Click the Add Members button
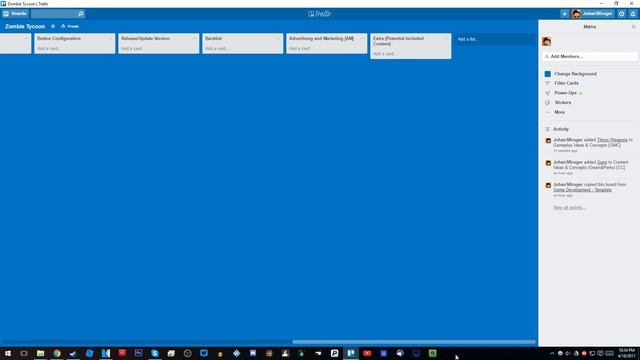This screenshot has width=640, height=360. coord(589,56)
